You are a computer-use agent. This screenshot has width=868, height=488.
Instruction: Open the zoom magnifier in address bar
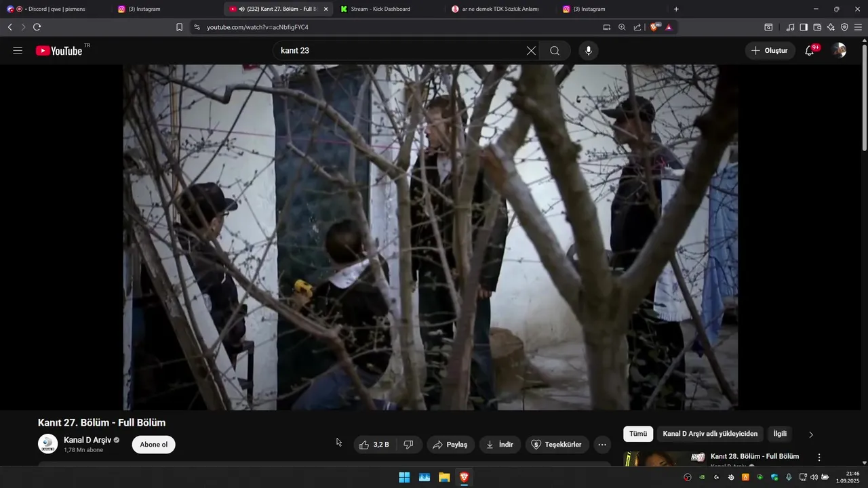pyautogui.click(x=622, y=27)
